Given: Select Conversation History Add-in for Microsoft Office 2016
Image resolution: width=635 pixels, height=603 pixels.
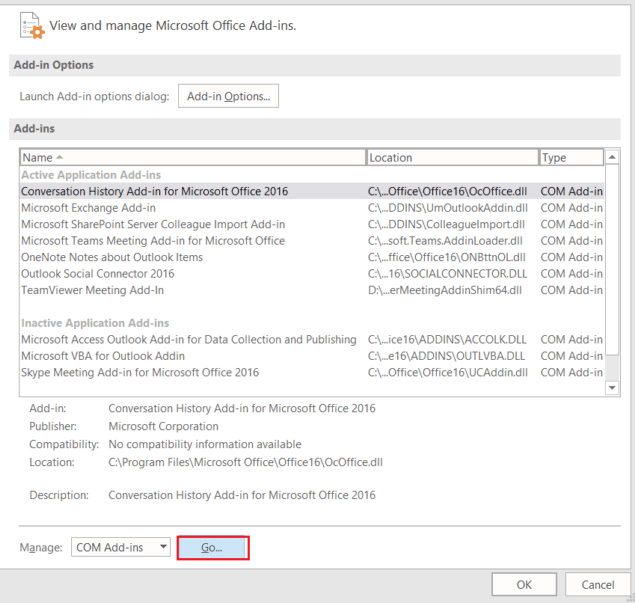Looking at the screenshot, I should click(x=312, y=191).
